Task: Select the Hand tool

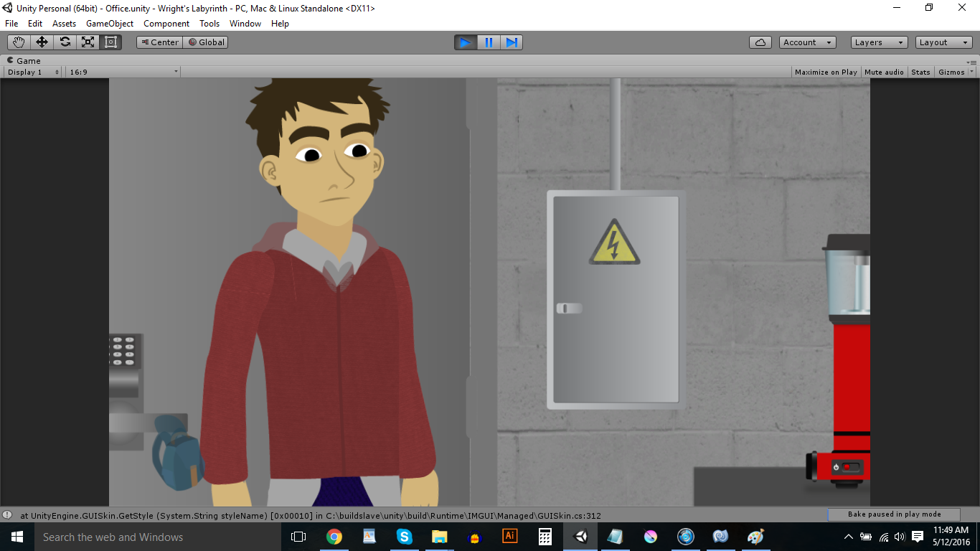Action: click(x=19, y=42)
